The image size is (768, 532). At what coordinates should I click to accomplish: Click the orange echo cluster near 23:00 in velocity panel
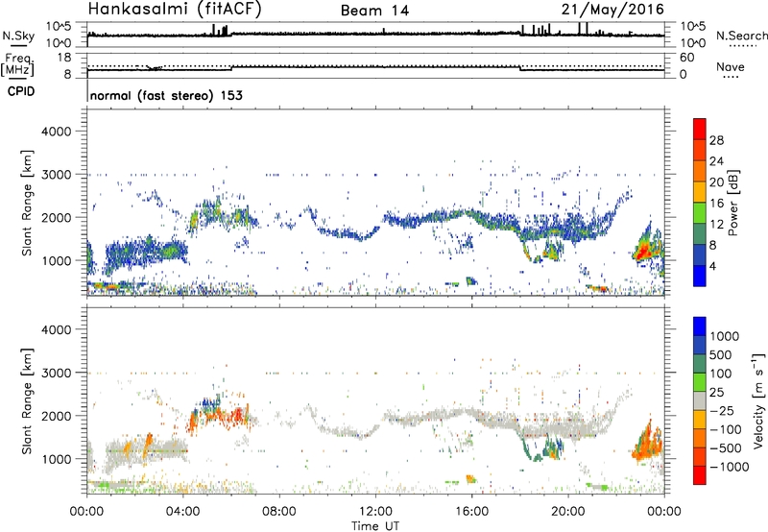(647, 444)
